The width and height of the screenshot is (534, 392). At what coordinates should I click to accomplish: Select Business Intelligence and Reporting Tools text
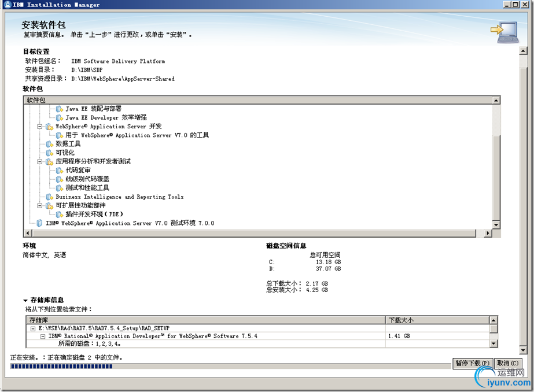coord(120,197)
